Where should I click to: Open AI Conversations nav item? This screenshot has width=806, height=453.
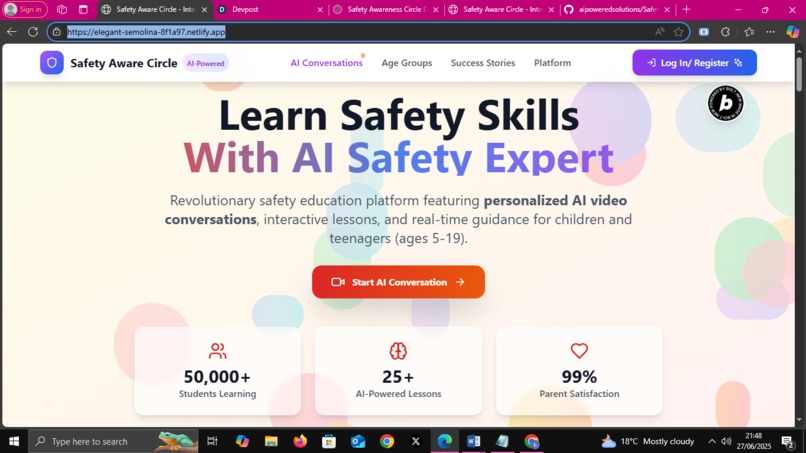[326, 63]
